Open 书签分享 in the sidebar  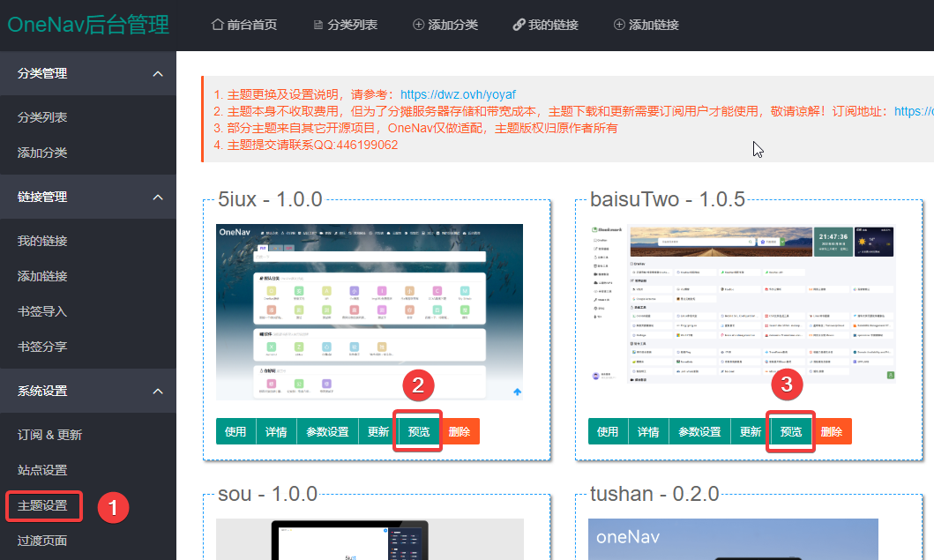pos(42,346)
